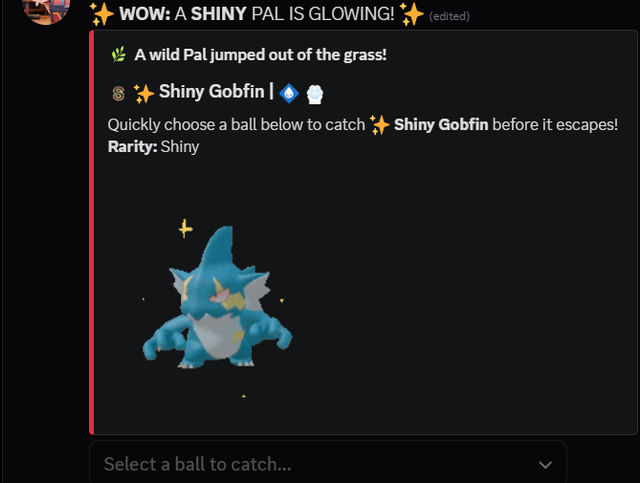Click the Shiny Gobfin embed title
This screenshot has width=640, height=483.
[212, 91]
